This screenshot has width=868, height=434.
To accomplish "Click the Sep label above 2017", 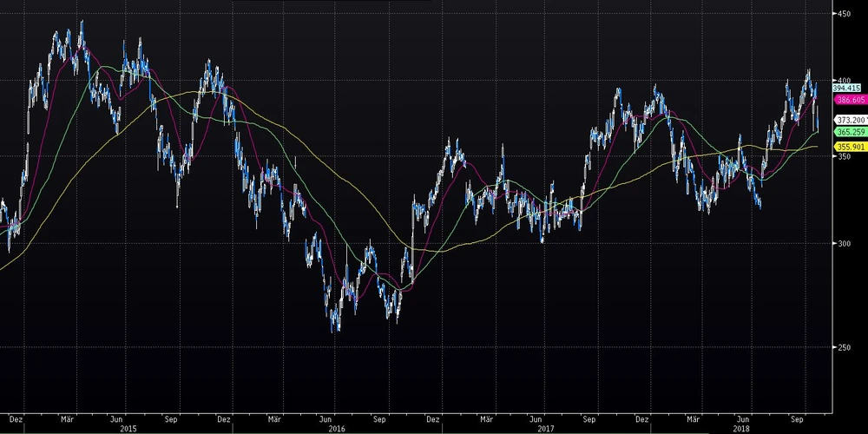I will click(x=589, y=418).
